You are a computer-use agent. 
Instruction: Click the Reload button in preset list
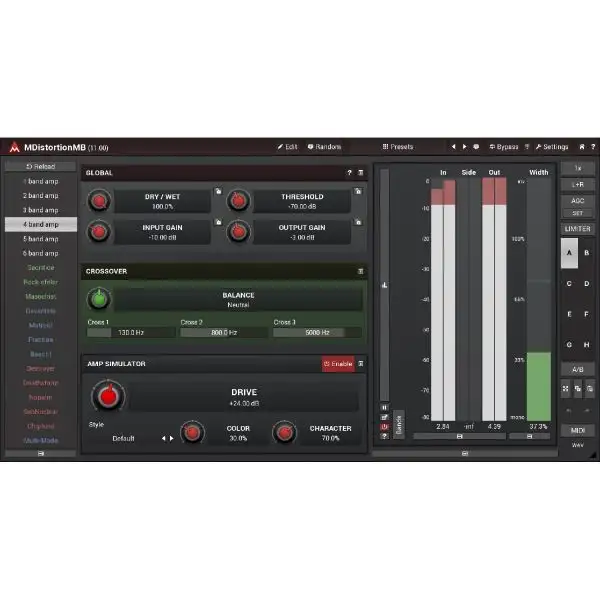pos(41,167)
